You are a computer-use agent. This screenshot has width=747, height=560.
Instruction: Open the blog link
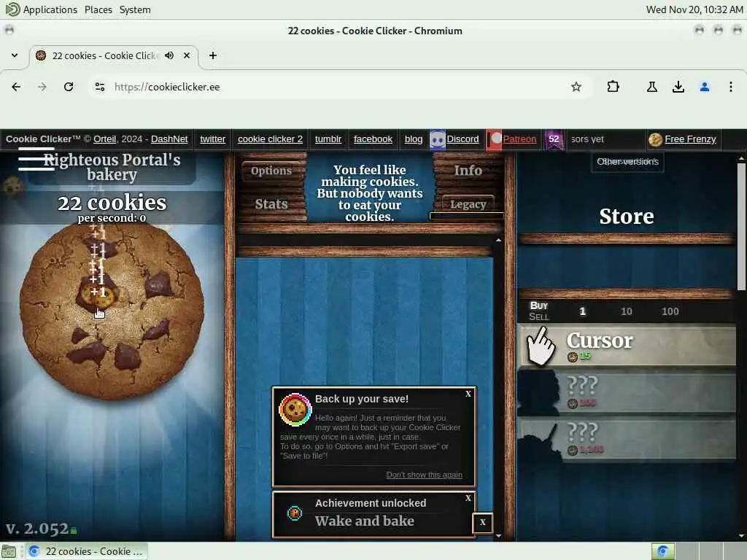pos(414,139)
